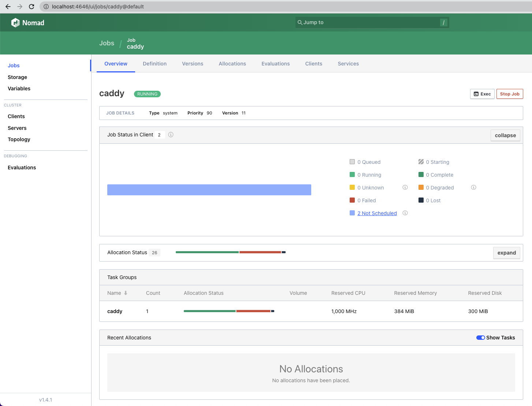Click the Exec button
This screenshot has width=532, height=406.
[x=482, y=94]
